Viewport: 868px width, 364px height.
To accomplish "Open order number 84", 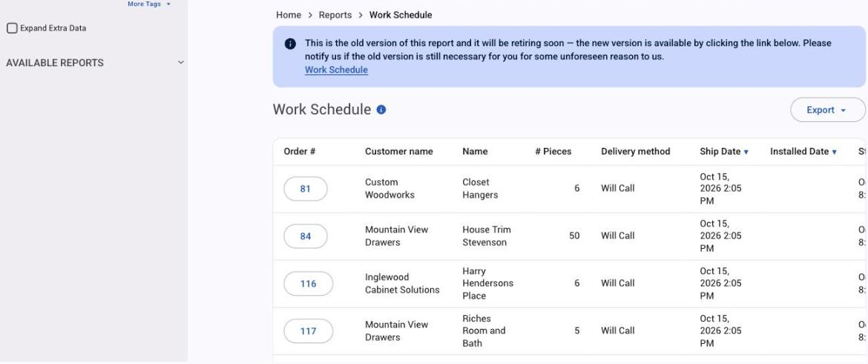I will coord(306,236).
